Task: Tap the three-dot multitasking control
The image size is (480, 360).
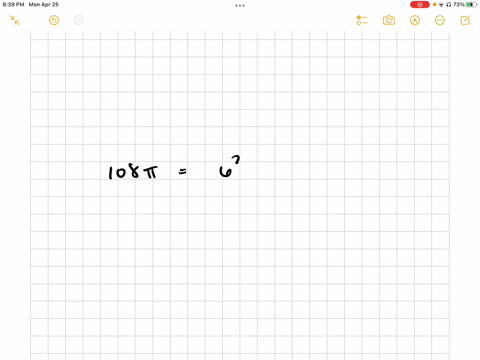Action: [x=240, y=5]
